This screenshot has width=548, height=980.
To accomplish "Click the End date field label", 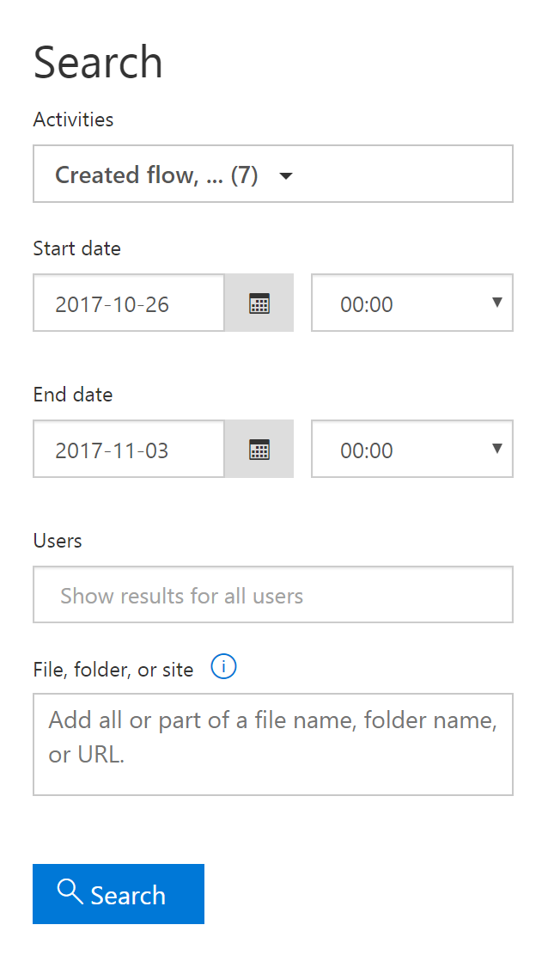I will pos(72,395).
